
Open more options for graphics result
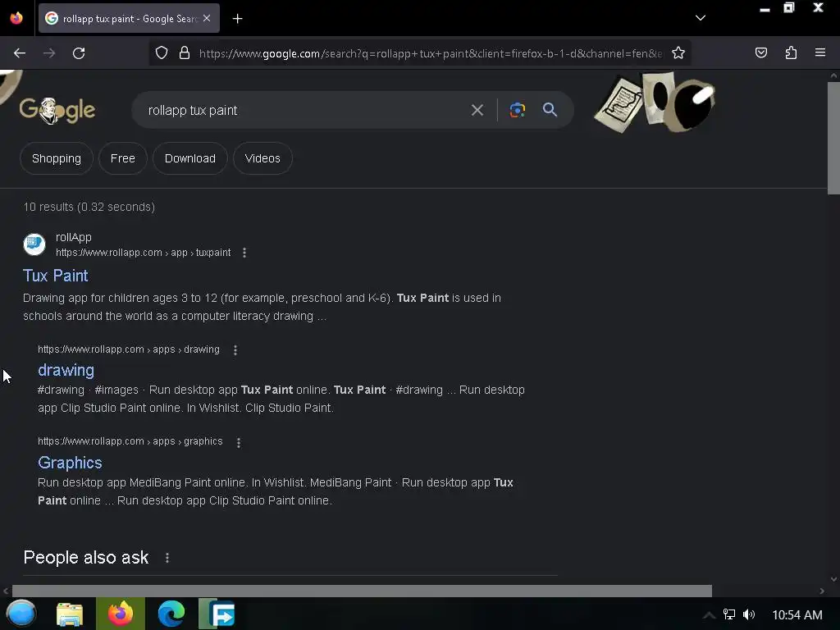[239, 442]
